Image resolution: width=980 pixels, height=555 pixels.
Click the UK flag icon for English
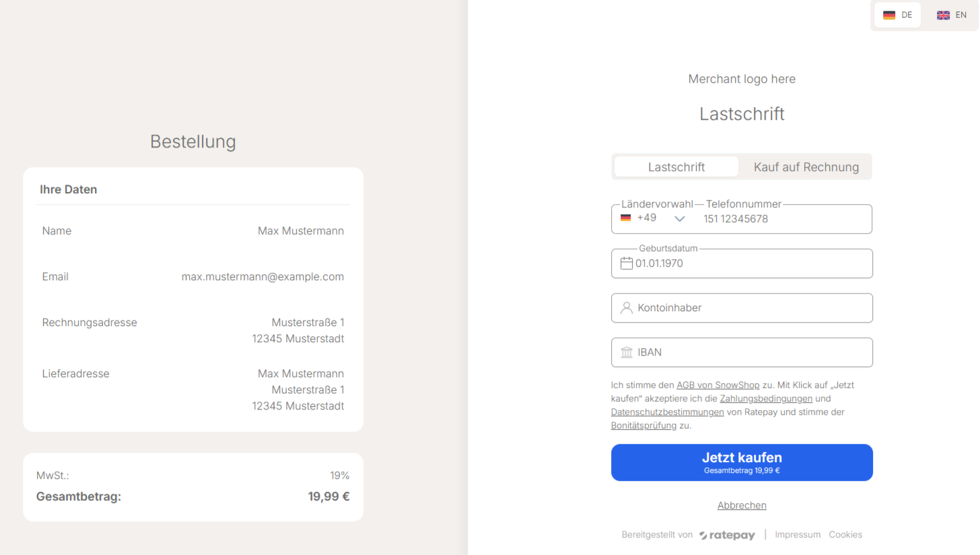(943, 15)
